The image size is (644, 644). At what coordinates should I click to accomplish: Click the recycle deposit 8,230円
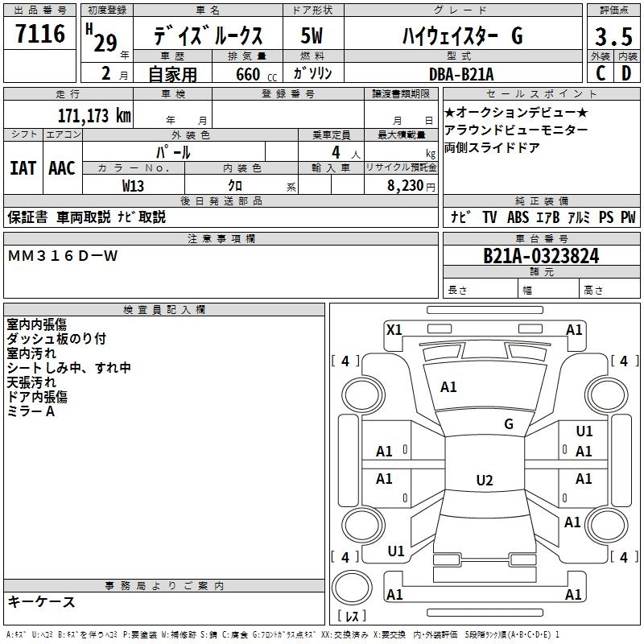tap(411, 186)
